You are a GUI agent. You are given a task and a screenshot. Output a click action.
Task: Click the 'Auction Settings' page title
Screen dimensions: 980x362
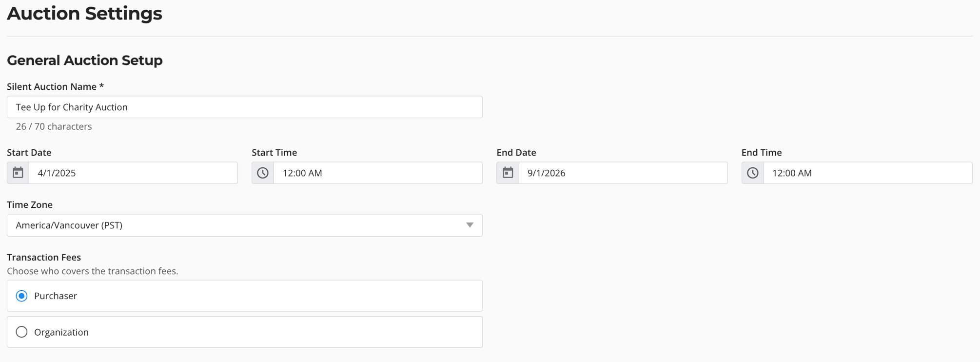[x=84, y=13]
